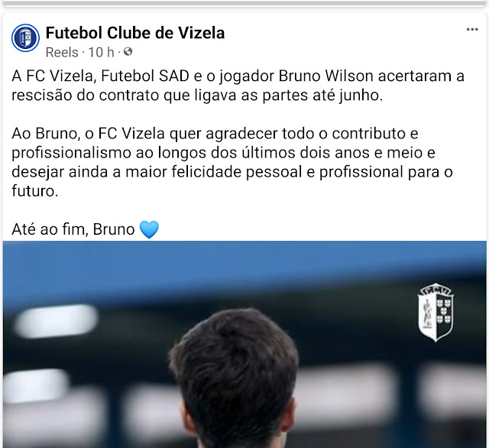Viewport: 489px width, 448px height.
Task: Click the blue heart emoji after Bruno
Action: [149, 229]
